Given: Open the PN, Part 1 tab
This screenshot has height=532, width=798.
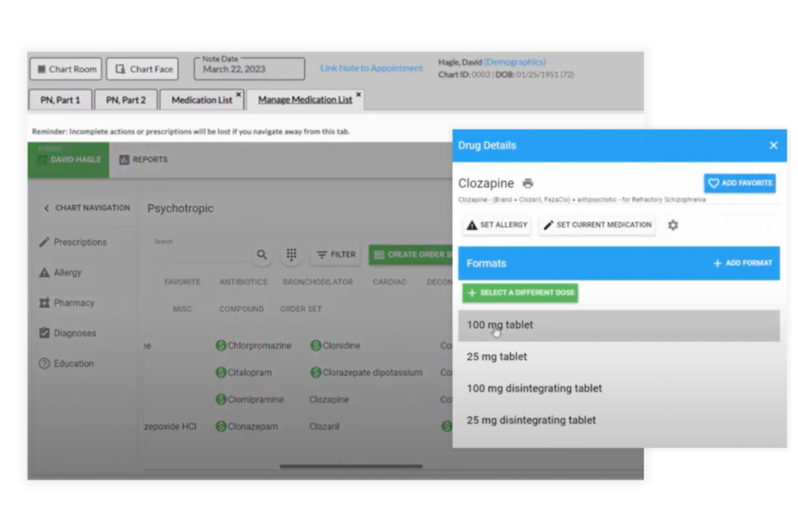Looking at the screenshot, I should [60, 99].
